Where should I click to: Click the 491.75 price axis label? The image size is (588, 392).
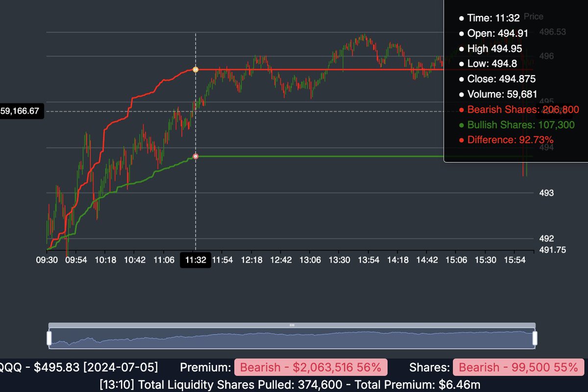(x=552, y=250)
